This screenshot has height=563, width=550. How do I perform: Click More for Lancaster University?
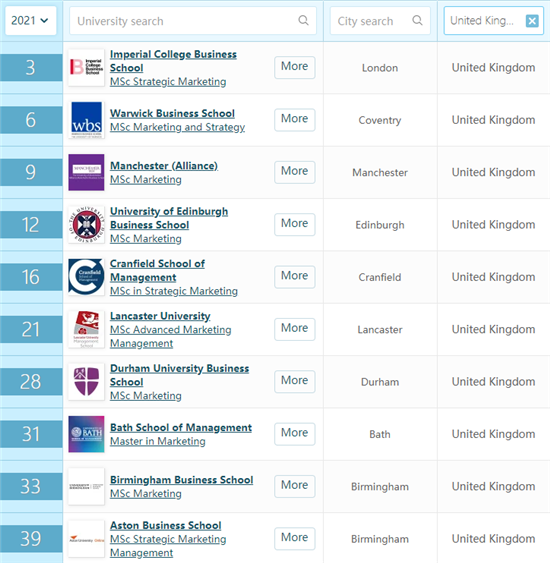pos(295,329)
